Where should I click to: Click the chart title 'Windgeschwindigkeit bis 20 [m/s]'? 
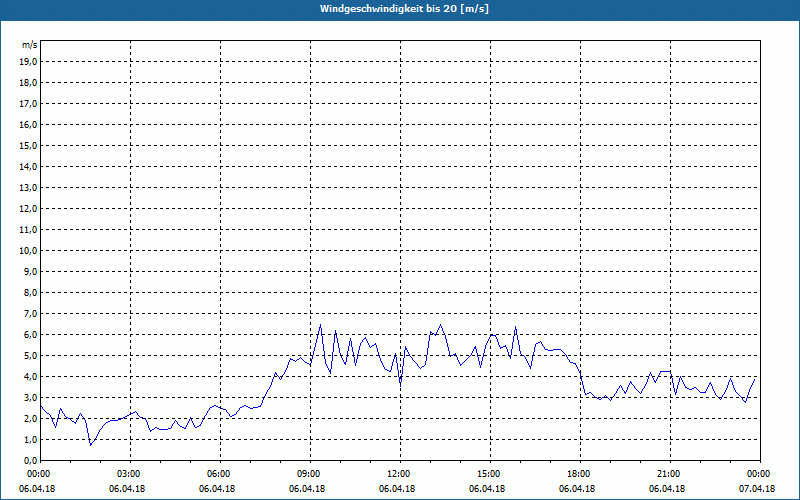[x=404, y=9]
